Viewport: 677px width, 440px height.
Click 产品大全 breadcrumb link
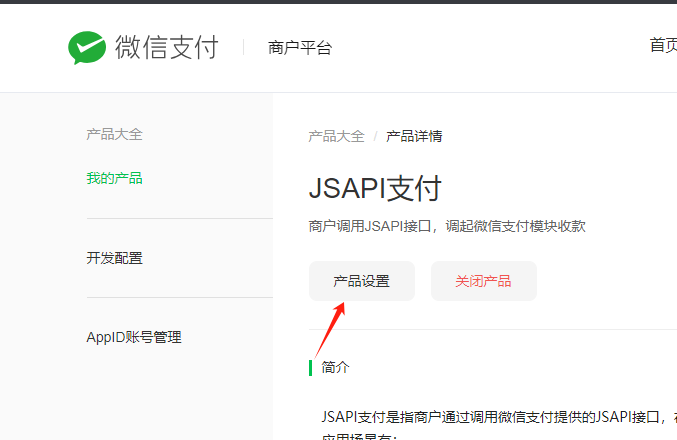click(x=336, y=136)
